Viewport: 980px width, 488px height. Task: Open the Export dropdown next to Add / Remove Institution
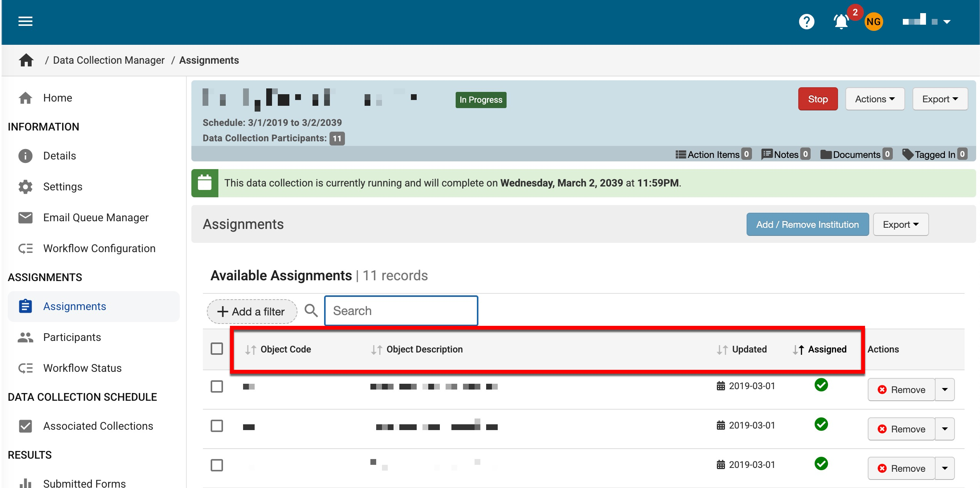tap(901, 225)
